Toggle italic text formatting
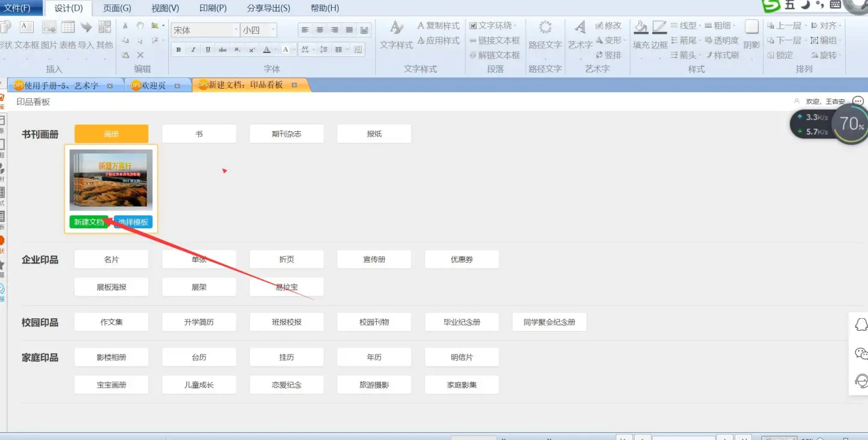Image resolution: width=868 pixels, height=440 pixels. click(193, 49)
